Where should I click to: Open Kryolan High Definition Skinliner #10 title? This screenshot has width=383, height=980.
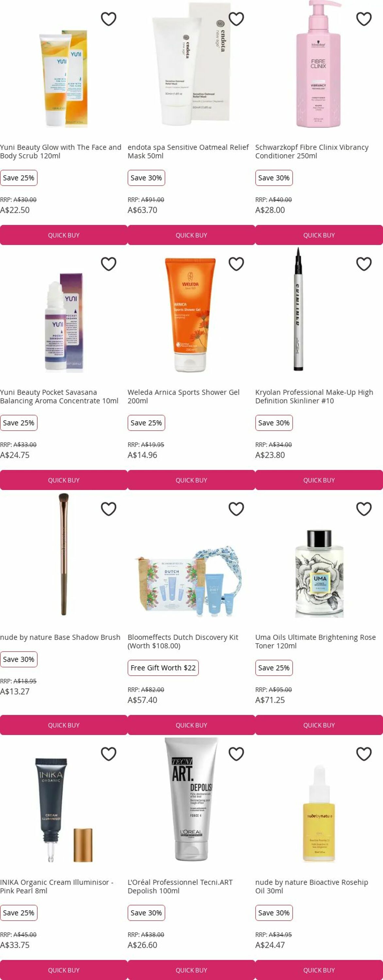point(314,397)
